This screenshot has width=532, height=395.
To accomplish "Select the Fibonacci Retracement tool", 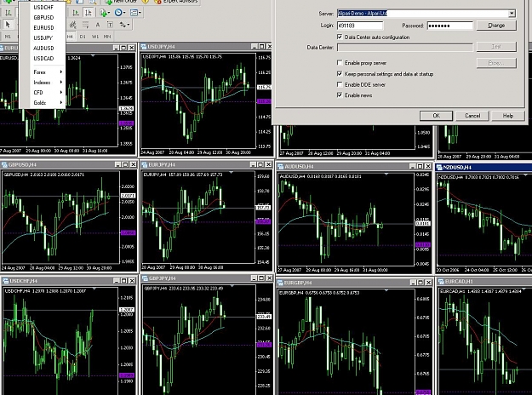I will [x=85, y=25].
